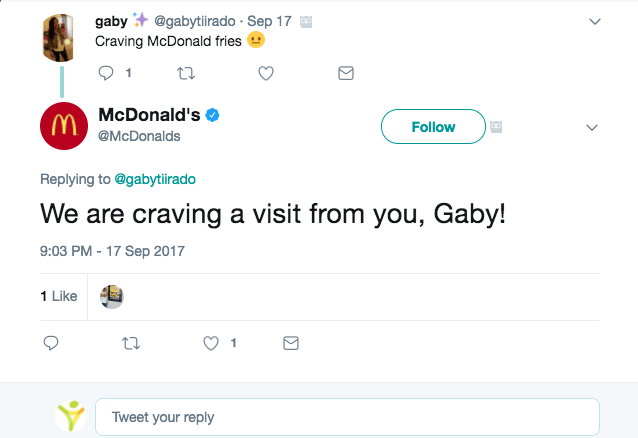Reply to gaby's fries tweet
638x438 pixels.
(x=105, y=73)
